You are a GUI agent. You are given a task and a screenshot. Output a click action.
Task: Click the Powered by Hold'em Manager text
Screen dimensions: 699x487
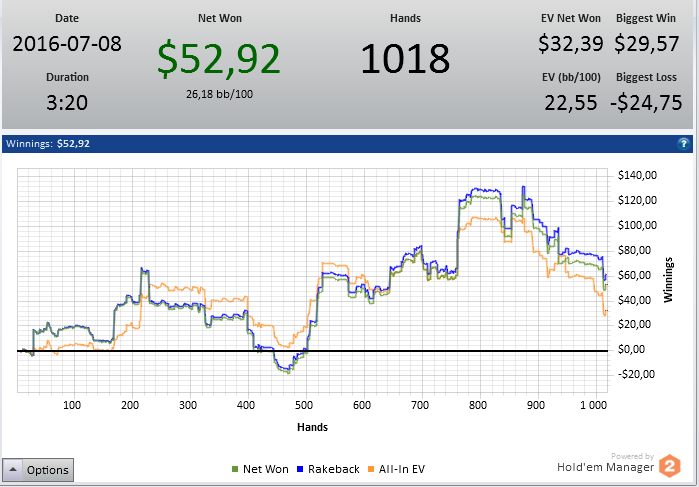[605, 463]
